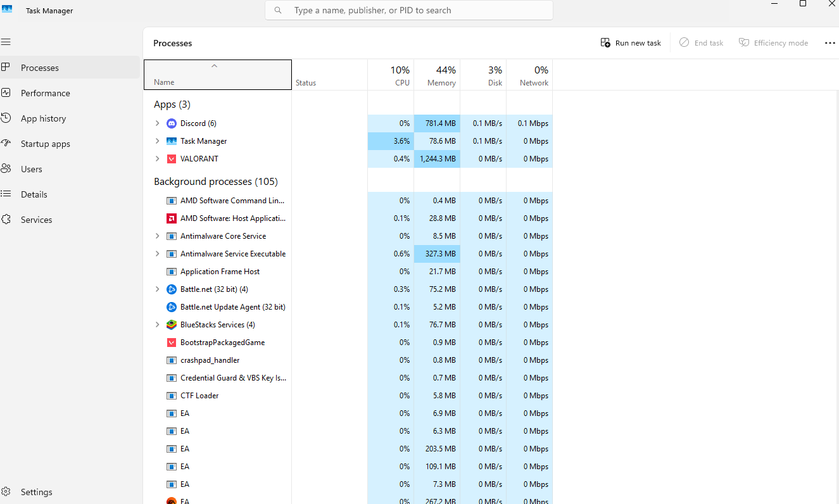Screen dimensions: 839x504
Task: Select the EA process using 203.5 MB
Action: [348, 449]
